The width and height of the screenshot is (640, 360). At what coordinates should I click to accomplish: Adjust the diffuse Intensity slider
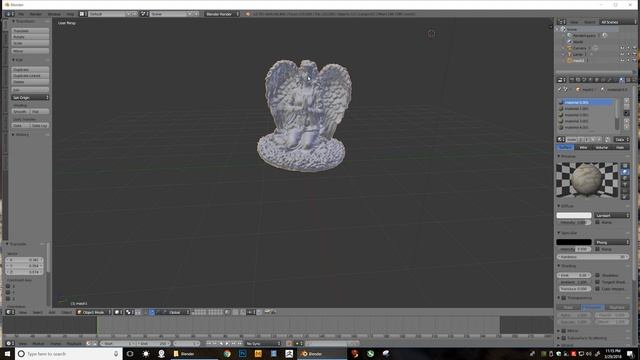[574, 222]
